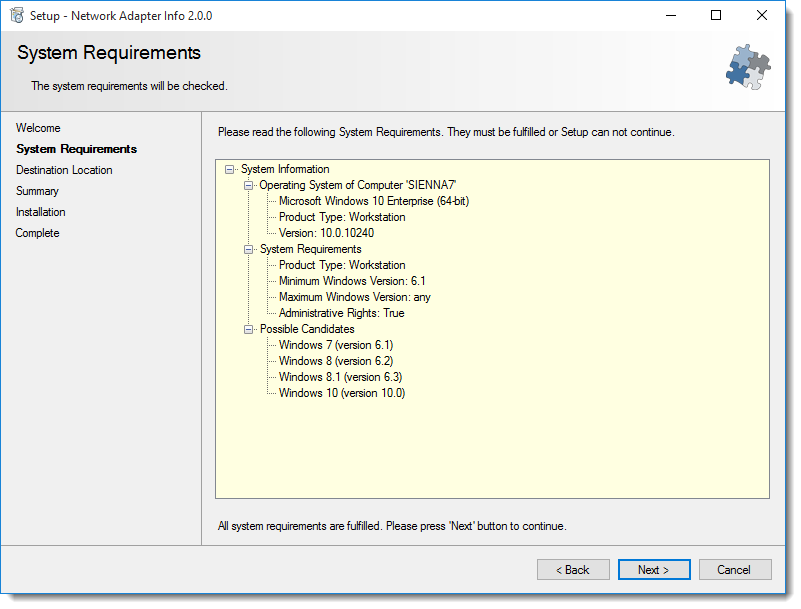801x609 pixels.
Task: Select Summary step in sidebar
Action: coord(37,191)
